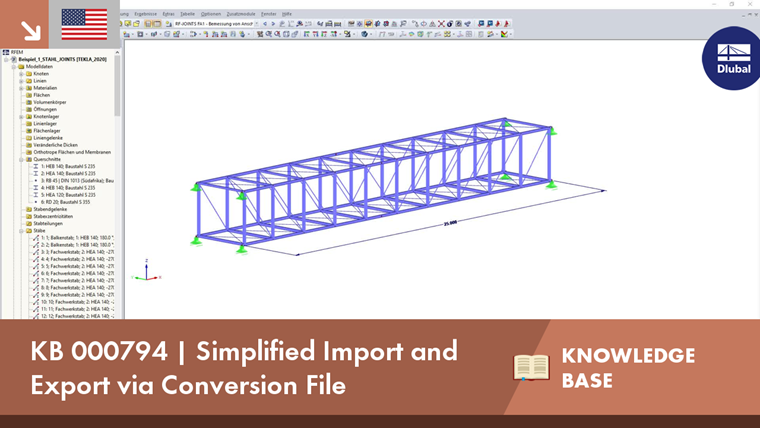Click the Dlubal logo badge

(731, 58)
